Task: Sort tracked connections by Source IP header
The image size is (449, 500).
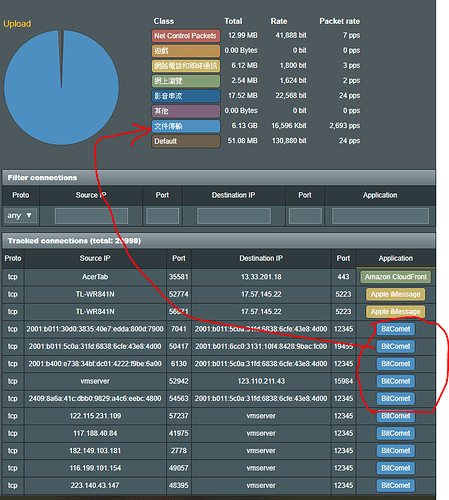Action: 95,258
